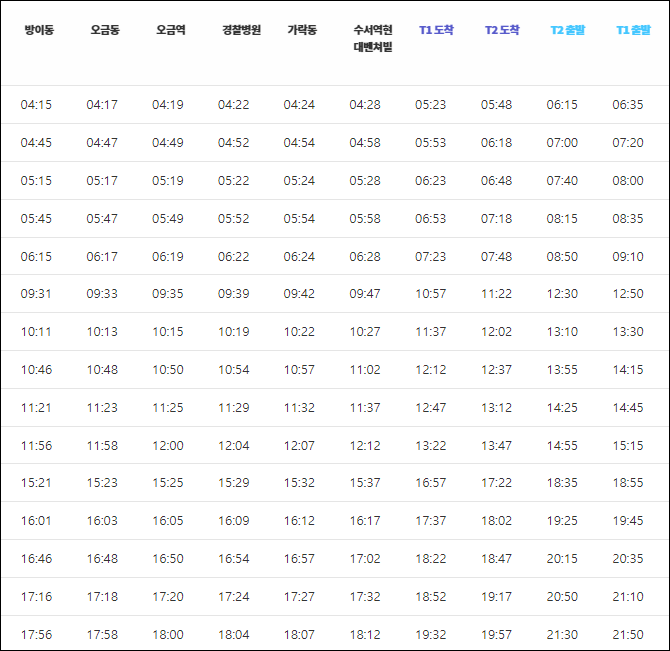The image size is (670, 651).
Task: Select the 16:03 cell in 오금동 column
Action: click(102, 521)
